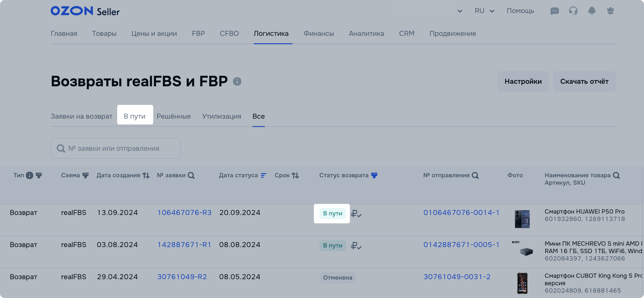Click info icon next to page title

pos(237,82)
